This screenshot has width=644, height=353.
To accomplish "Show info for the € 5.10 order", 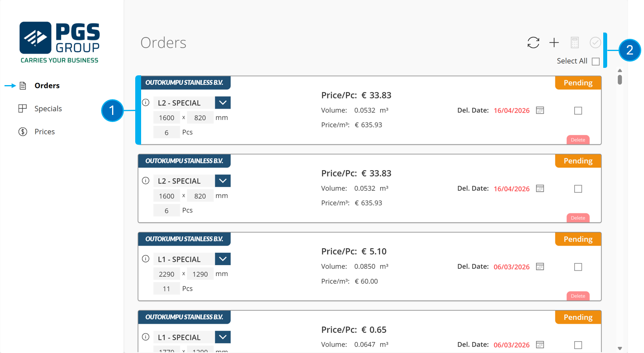I will pyautogui.click(x=146, y=259).
